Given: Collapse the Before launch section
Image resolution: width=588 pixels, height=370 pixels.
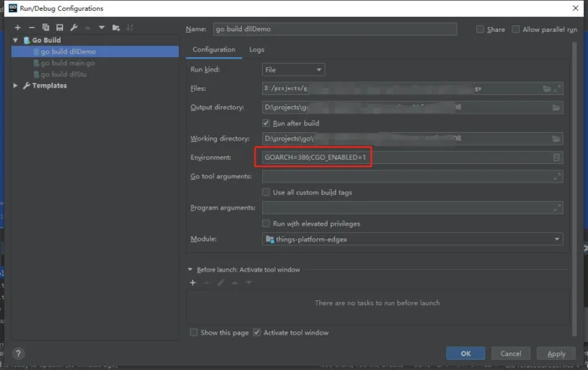Looking at the screenshot, I should click(190, 269).
